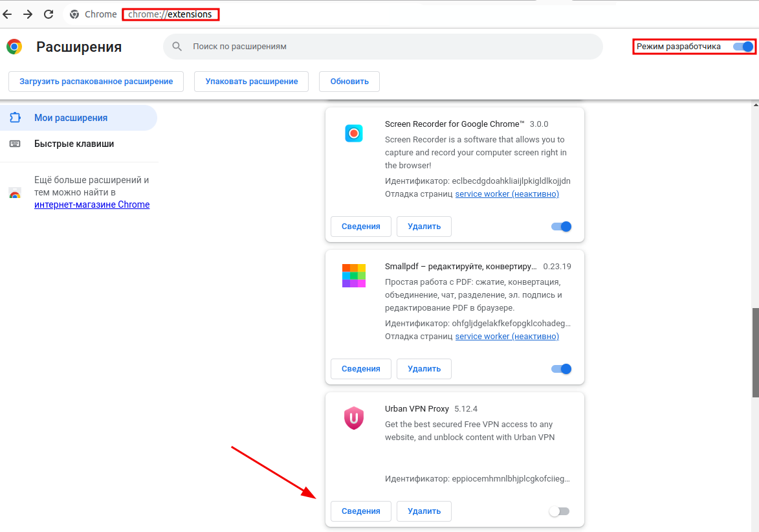This screenshot has width=759, height=532.
Task: Click the Chrome site info icon in address bar
Action: [x=74, y=14]
